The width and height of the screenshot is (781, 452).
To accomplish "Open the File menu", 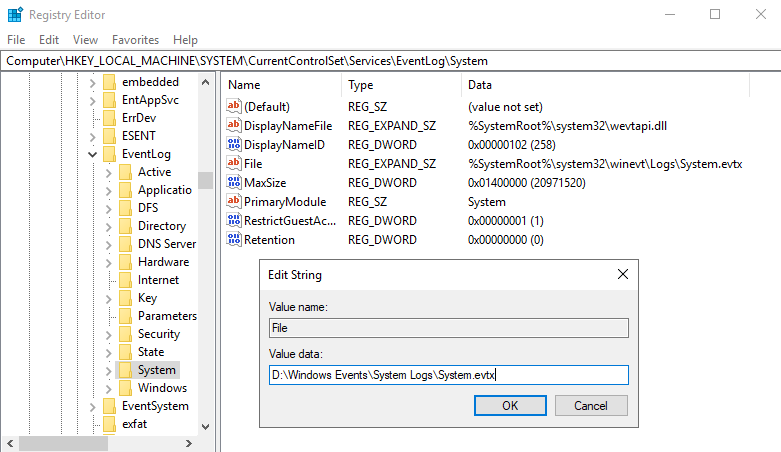I will click(x=16, y=40).
